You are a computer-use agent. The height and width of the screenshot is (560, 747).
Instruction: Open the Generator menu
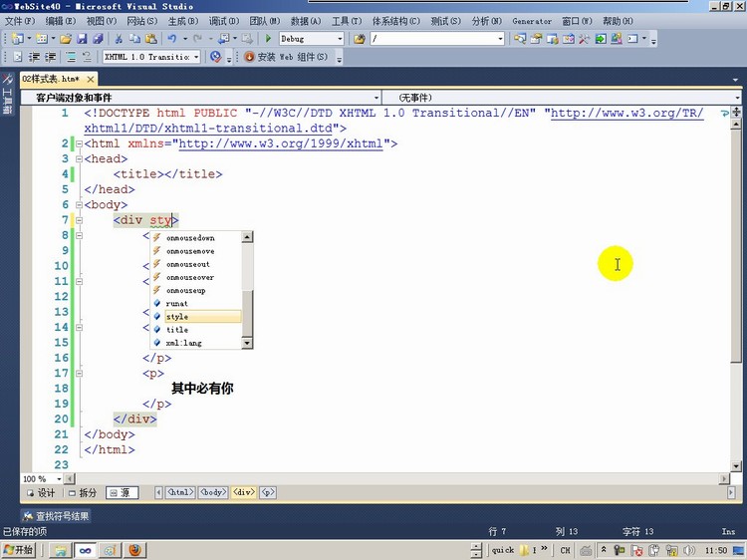coord(532,21)
